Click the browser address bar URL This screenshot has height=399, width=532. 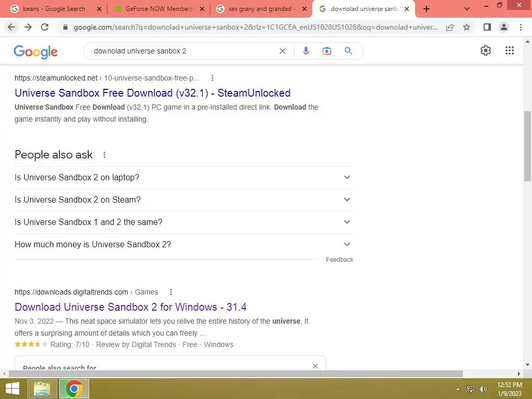click(256, 27)
